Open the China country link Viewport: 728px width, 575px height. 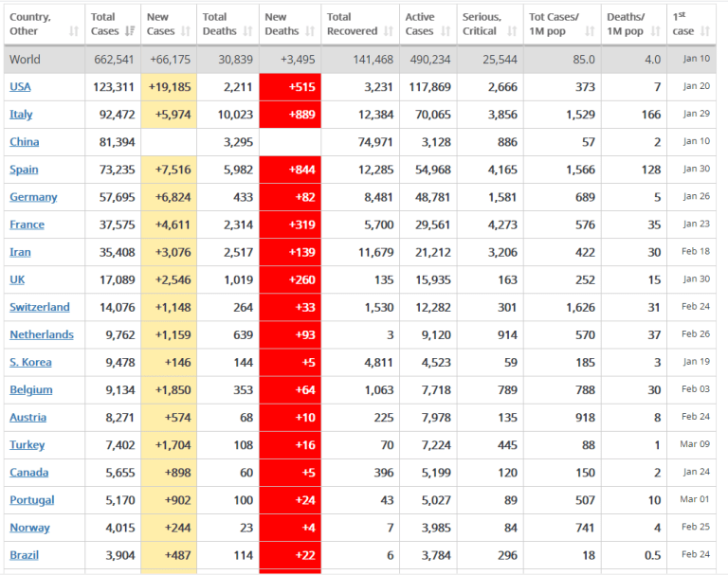(24, 142)
